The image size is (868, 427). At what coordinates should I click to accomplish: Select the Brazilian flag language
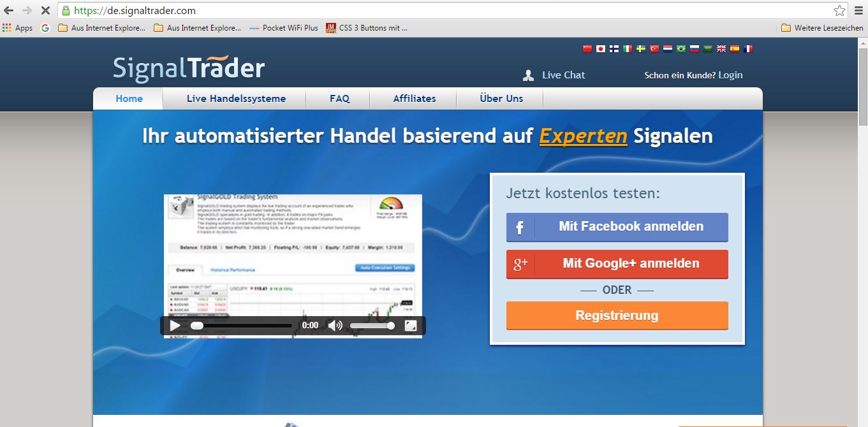click(681, 48)
